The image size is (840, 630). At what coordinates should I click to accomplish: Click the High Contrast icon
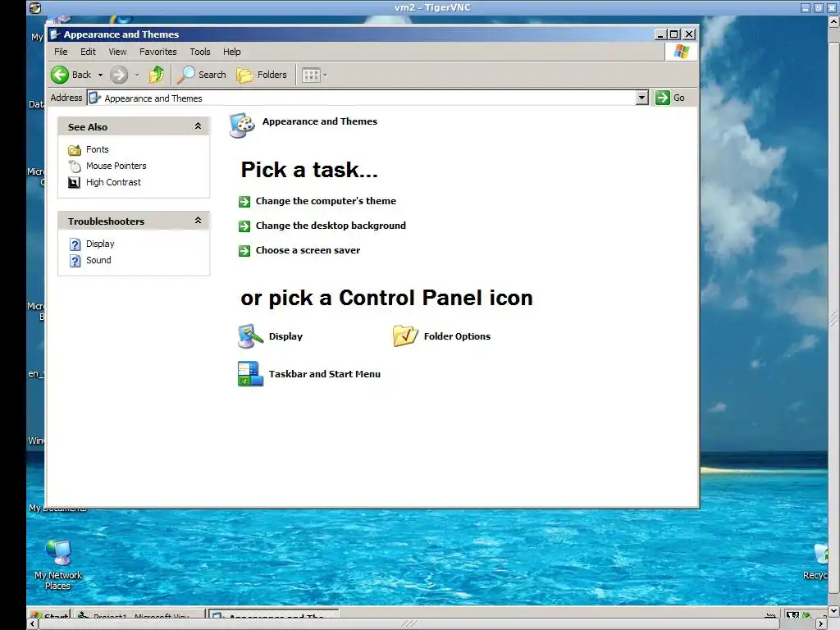75,183
